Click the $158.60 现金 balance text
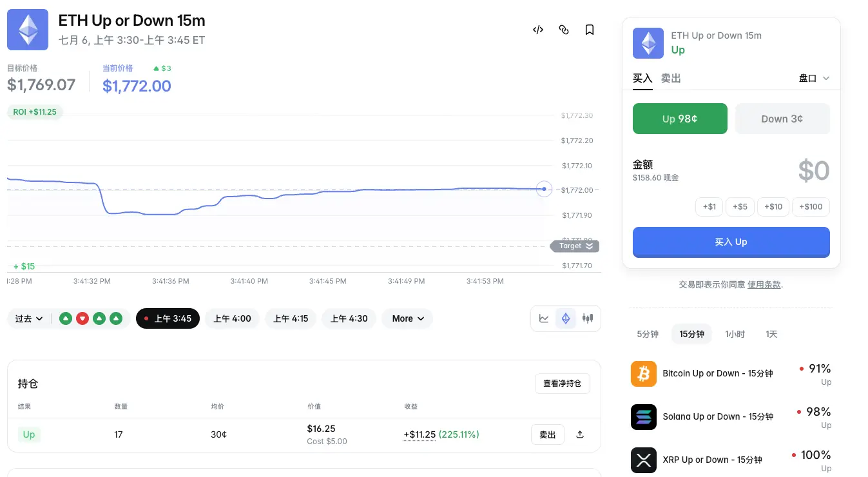 pos(655,177)
